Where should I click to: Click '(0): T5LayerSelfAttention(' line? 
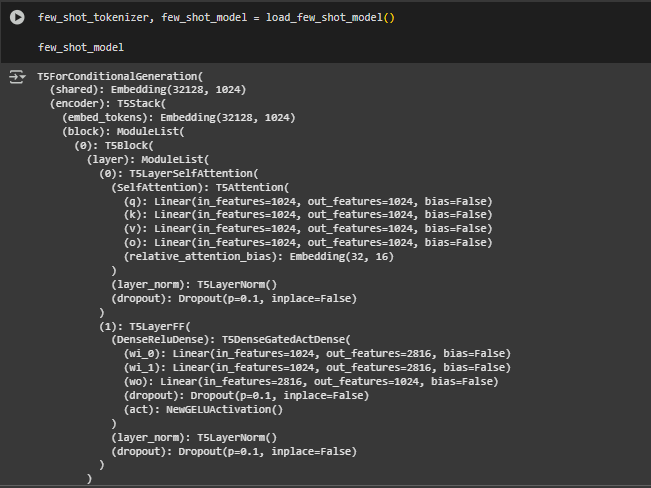(x=179, y=174)
